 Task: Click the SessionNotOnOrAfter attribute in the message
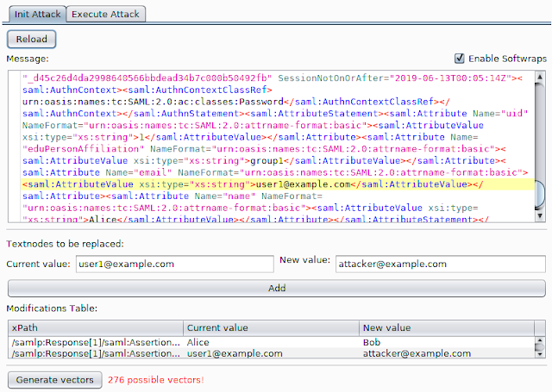coord(333,78)
